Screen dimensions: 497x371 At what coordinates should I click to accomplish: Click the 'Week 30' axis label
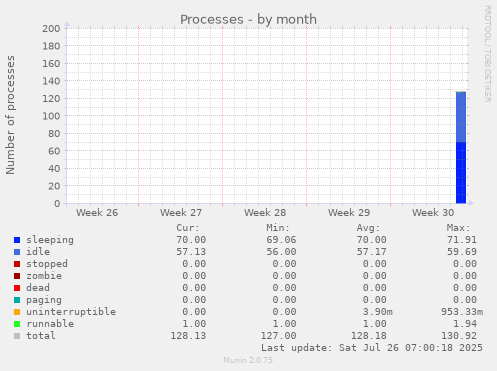tap(433, 213)
